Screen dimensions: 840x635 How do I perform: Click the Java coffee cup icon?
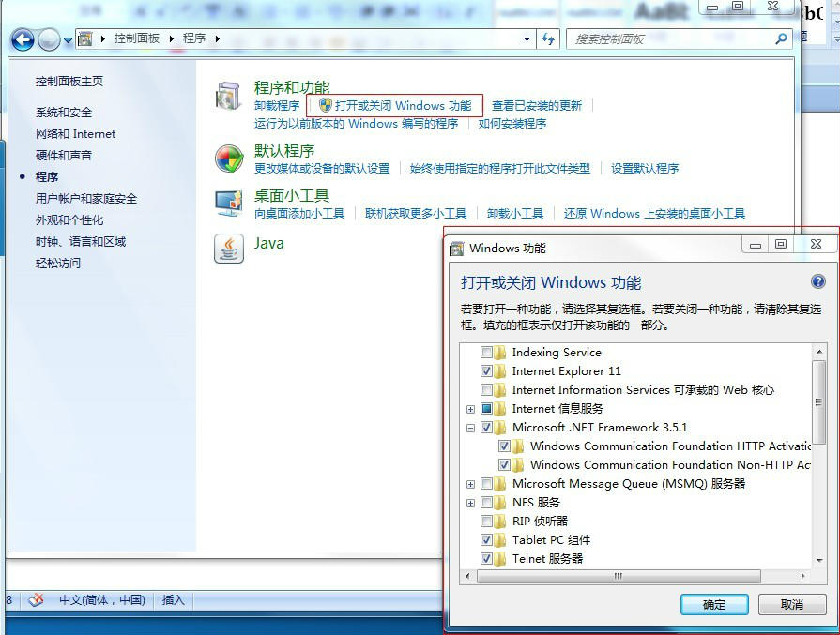pos(229,249)
